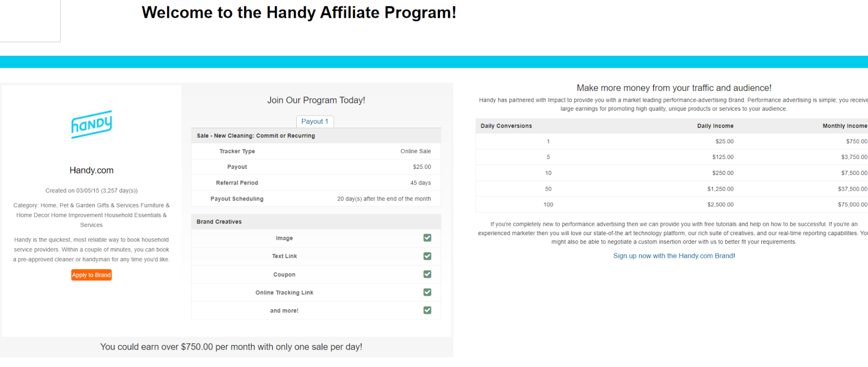Click the $2,500.00 daily income cell
This screenshot has height=367, width=868.
click(720, 205)
